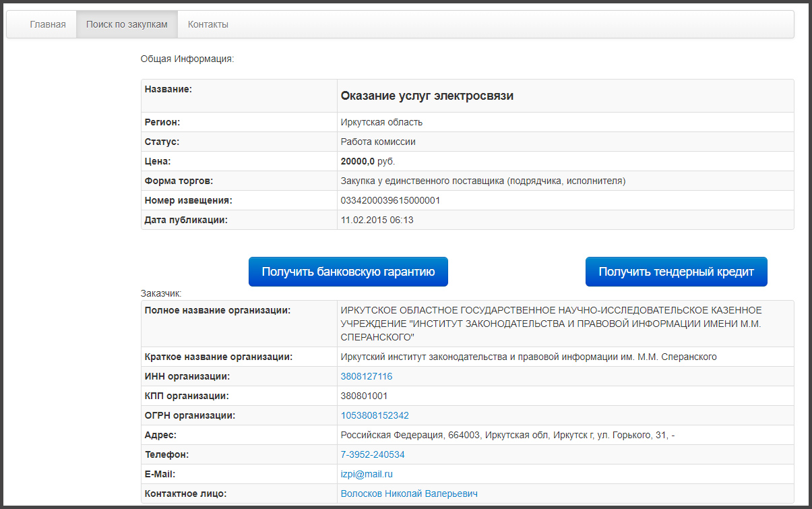Image resolution: width=812 pixels, height=509 pixels.
Task: Click КПП value 380801001
Action: click(364, 396)
